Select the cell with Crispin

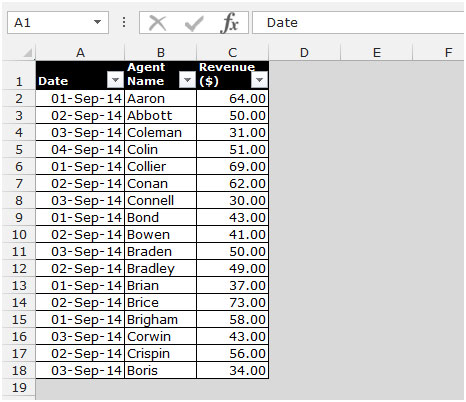(161, 353)
